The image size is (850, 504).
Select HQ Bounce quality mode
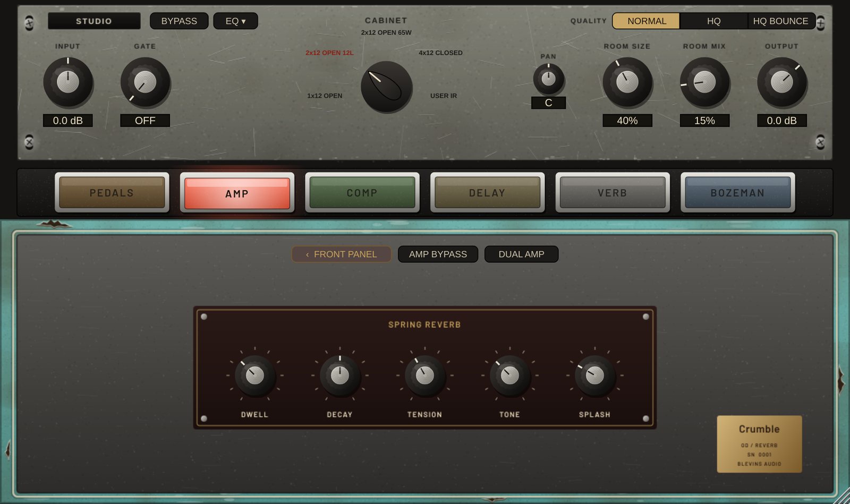pos(780,21)
